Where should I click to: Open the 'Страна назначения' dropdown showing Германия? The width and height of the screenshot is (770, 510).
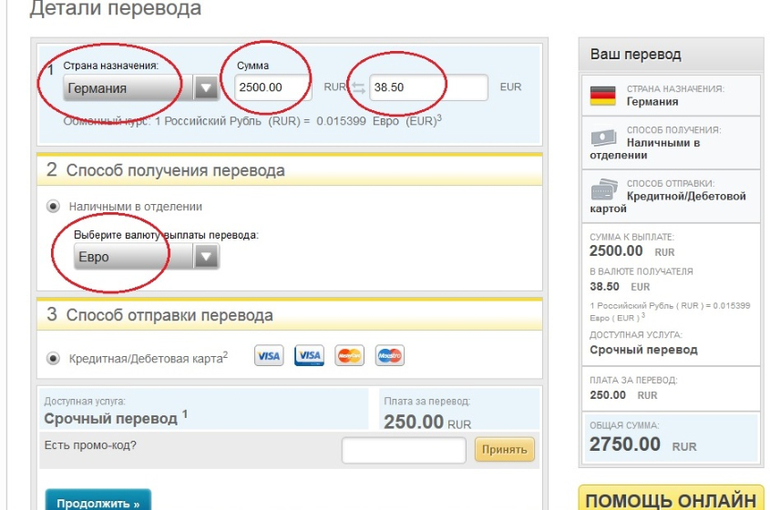coord(140,88)
